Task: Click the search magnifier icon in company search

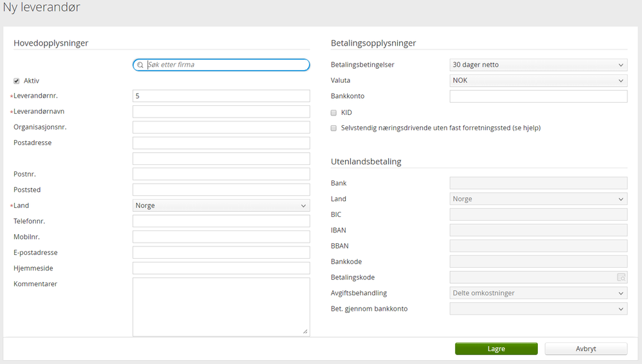Action: (140, 65)
